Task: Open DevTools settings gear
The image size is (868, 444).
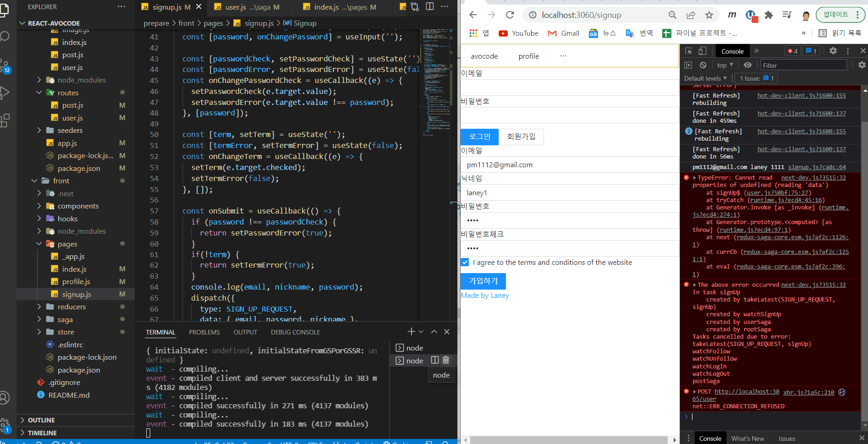Action: 833,51
